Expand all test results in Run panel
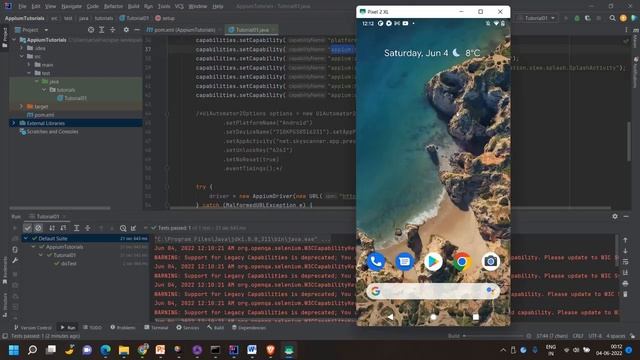Image resolution: width=640 pixels, height=360 pixels. point(76,228)
